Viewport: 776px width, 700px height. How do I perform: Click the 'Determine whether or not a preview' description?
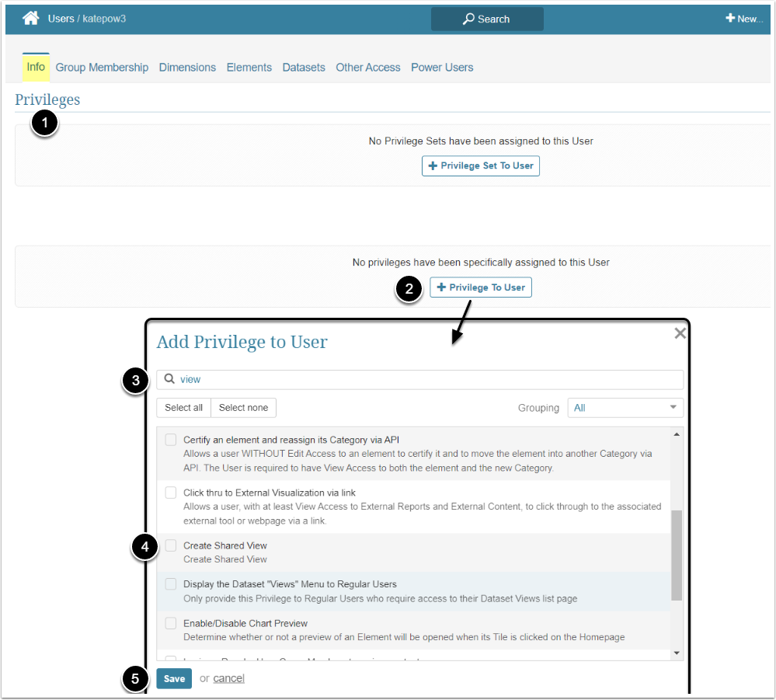pos(404,637)
